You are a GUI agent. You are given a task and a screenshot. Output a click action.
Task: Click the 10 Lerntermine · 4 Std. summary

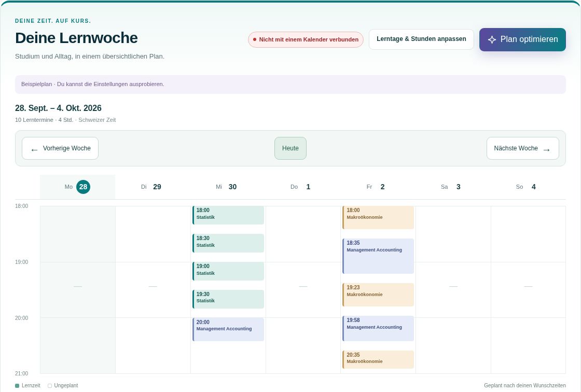(x=44, y=120)
